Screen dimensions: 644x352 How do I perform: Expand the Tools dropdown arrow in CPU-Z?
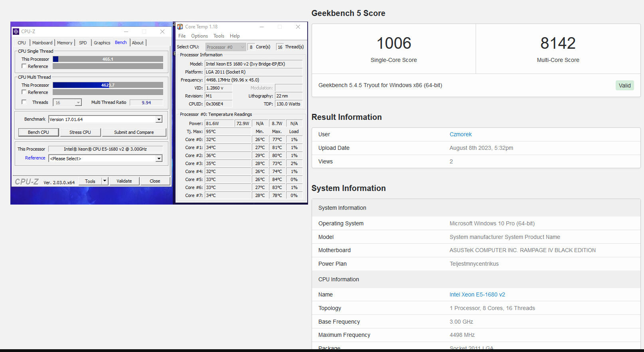click(x=105, y=181)
